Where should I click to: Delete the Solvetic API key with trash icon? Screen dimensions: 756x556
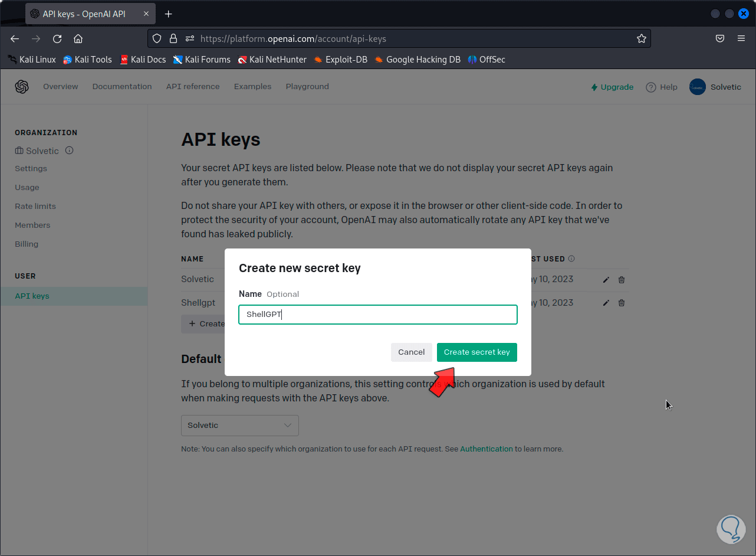622,280
